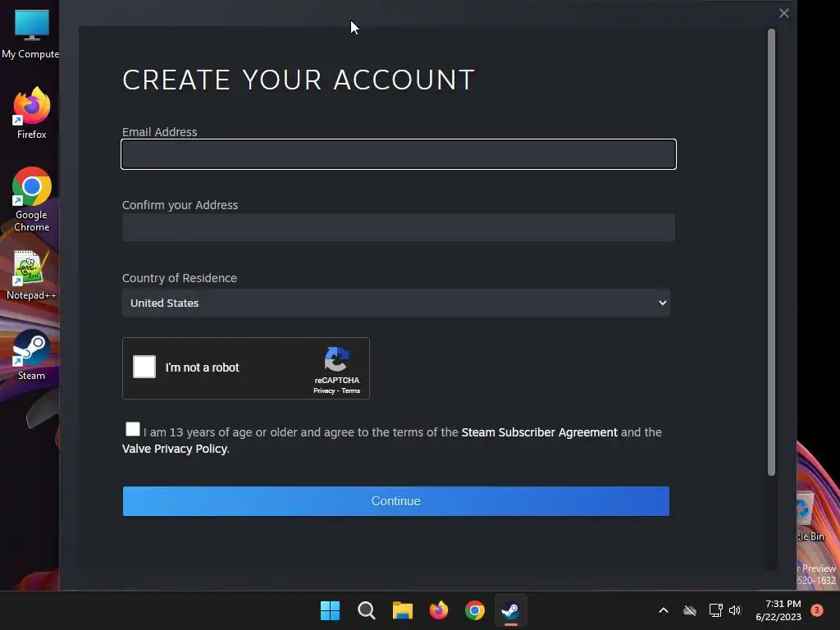Click the cloud sync tray icon
Screen dimensions: 840x630
coord(690,610)
